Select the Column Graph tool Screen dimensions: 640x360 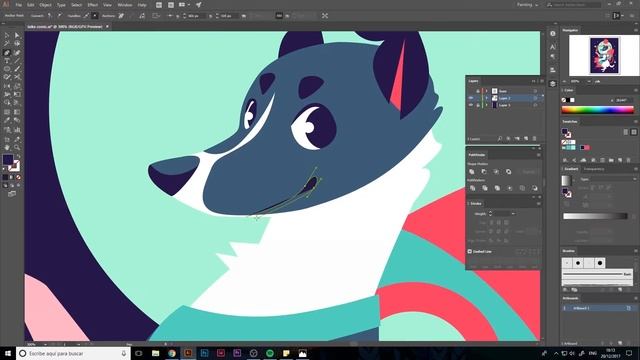[17, 130]
